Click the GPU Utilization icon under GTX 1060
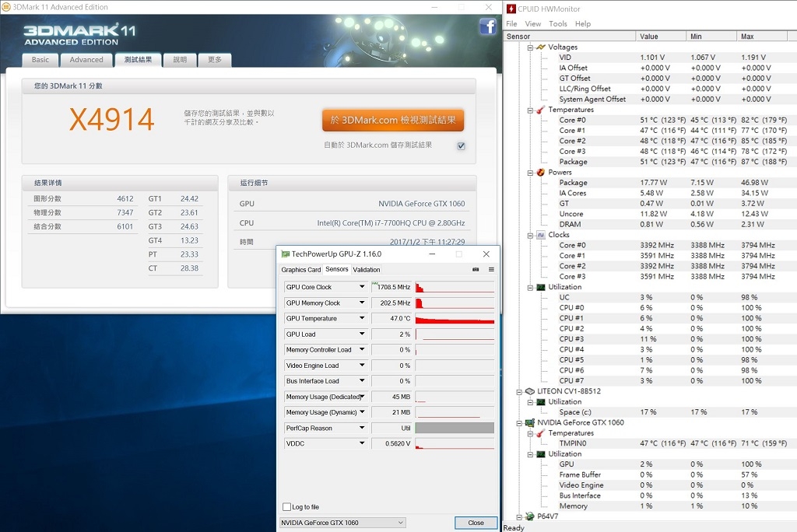This screenshot has height=532, width=797. pyautogui.click(x=541, y=454)
